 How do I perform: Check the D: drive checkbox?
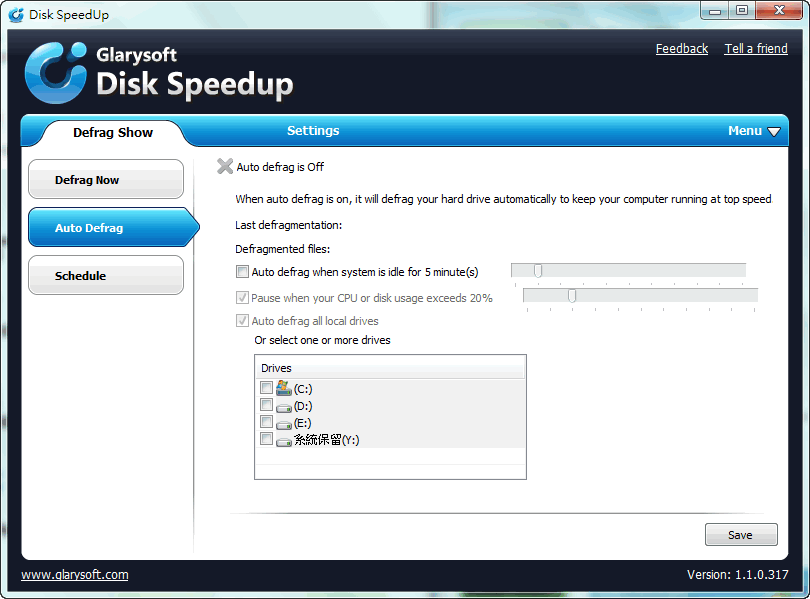coord(267,405)
